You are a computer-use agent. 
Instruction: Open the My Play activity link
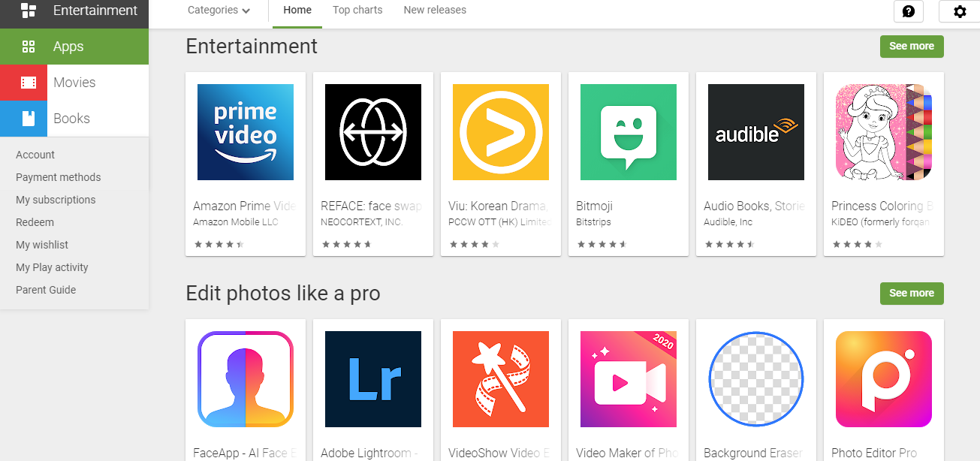tap(52, 267)
